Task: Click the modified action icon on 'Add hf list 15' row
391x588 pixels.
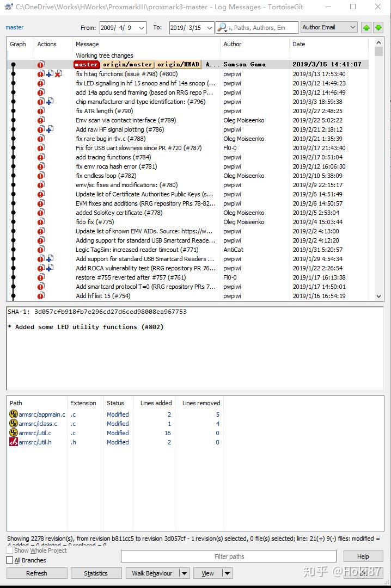Action: (x=41, y=296)
